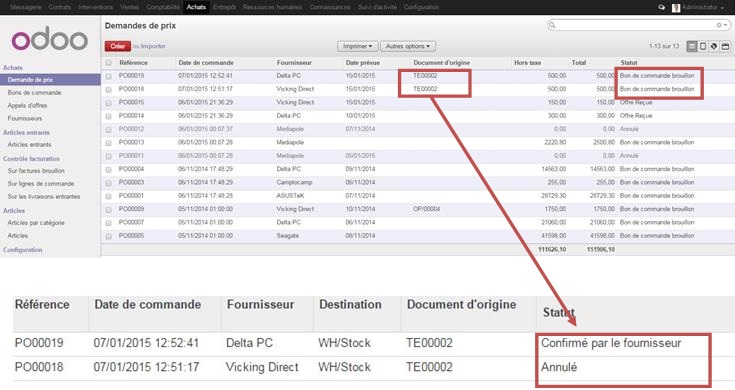Open the Configuration top menu
The image size is (735, 390).
pos(421,8)
